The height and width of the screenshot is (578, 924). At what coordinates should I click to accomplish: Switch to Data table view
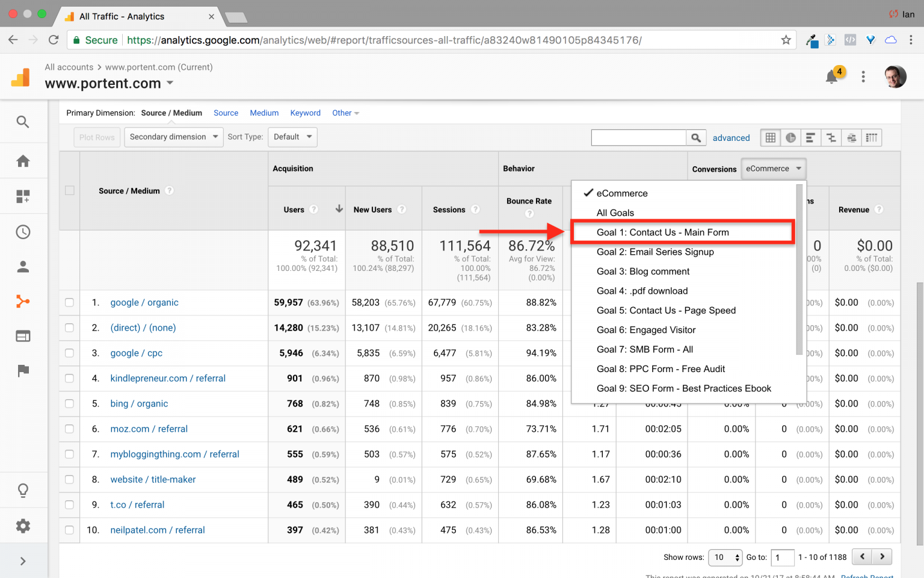(x=770, y=138)
